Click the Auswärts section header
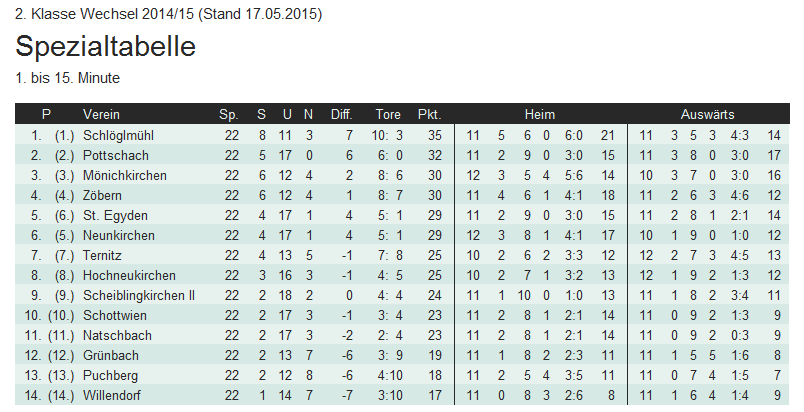 point(707,114)
